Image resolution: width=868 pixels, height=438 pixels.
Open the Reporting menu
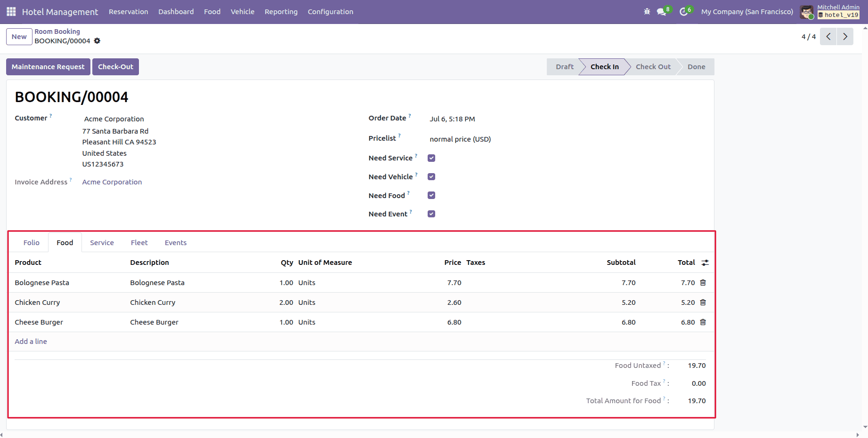click(x=281, y=12)
